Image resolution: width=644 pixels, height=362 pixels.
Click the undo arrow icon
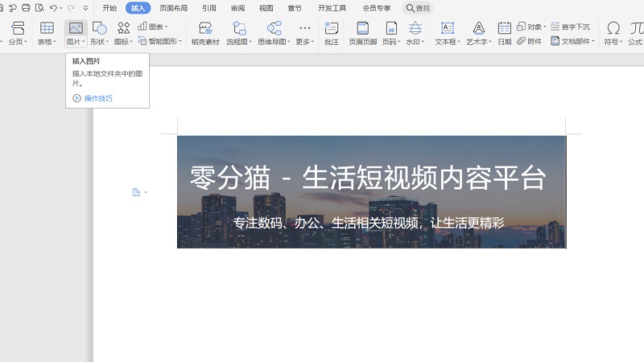pyautogui.click(x=53, y=8)
